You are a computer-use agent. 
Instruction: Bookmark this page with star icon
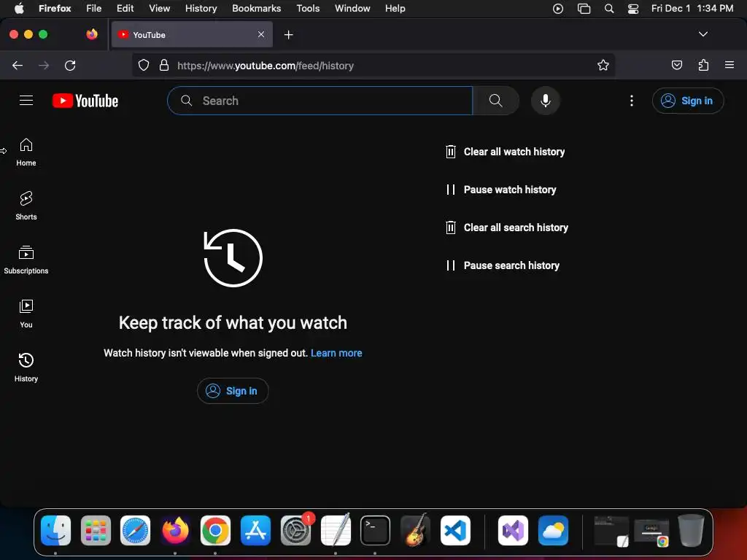603,65
